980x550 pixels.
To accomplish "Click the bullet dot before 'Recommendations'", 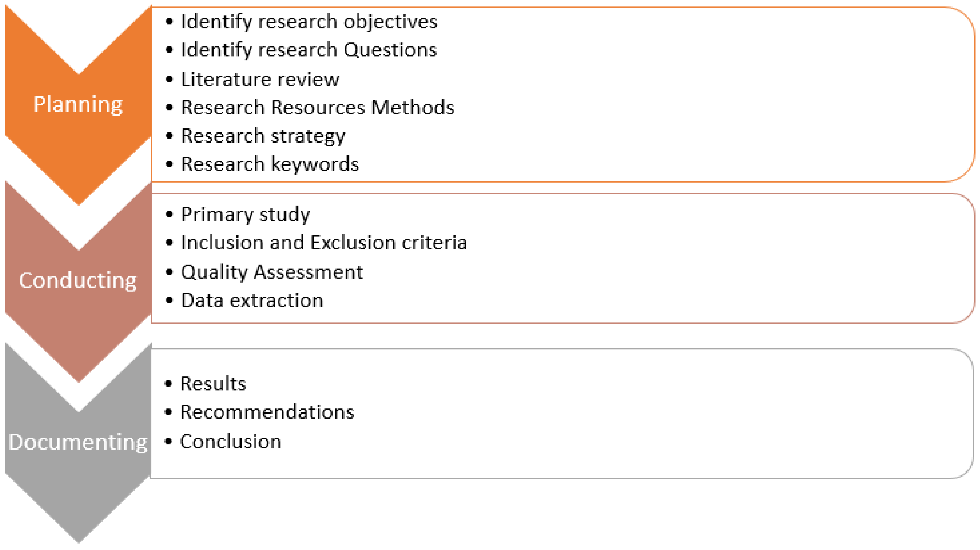I will [x=168, y=412].
